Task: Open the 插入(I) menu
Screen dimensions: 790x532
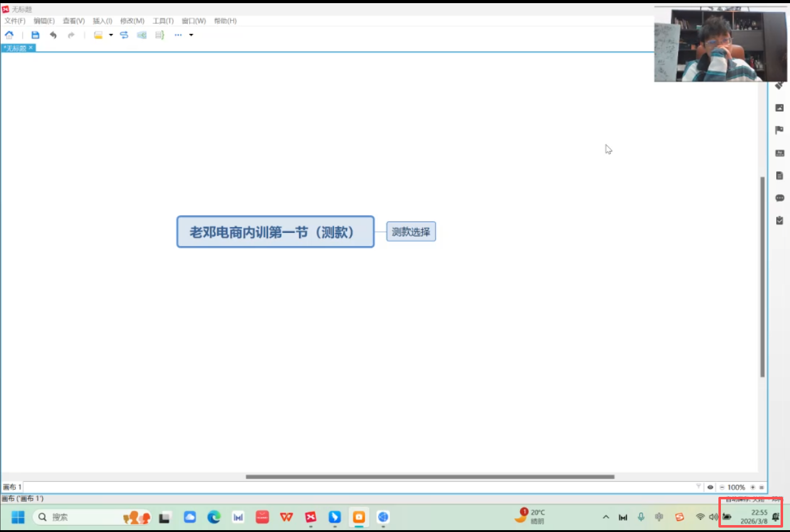Action: (x=102, y=21)
